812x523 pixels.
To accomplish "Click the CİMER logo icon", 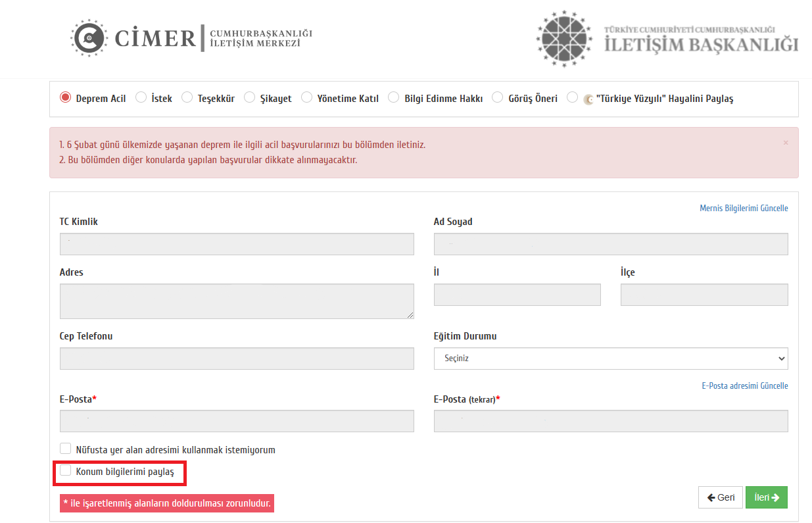I will click(x=89, y=38).
